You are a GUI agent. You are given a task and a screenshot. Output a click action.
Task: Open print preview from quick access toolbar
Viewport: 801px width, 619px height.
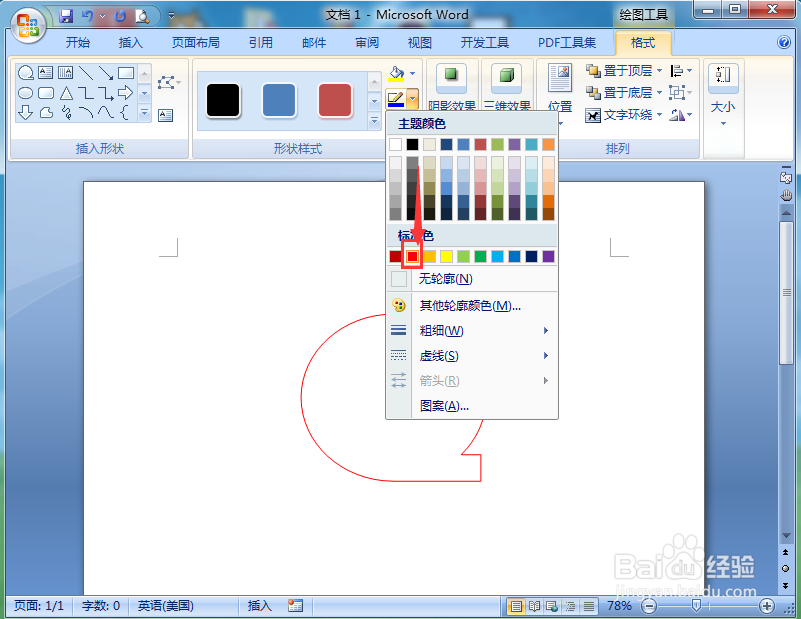(x=143, y=16)
